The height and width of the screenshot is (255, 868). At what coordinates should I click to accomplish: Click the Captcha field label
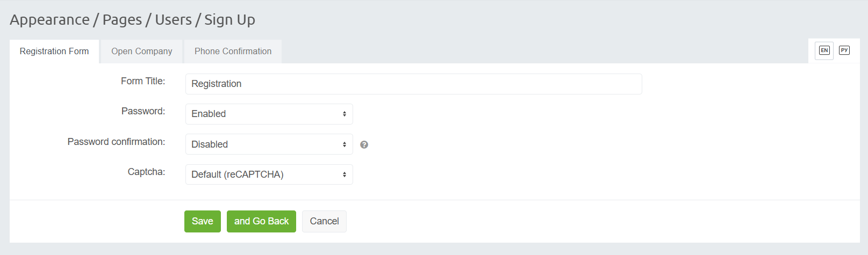(x=146, y=172)
